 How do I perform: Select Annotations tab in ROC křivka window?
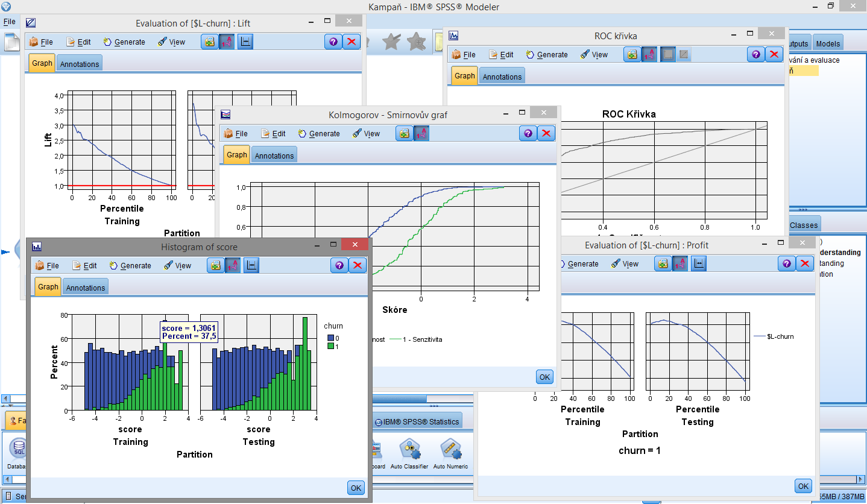click(502, 77)
